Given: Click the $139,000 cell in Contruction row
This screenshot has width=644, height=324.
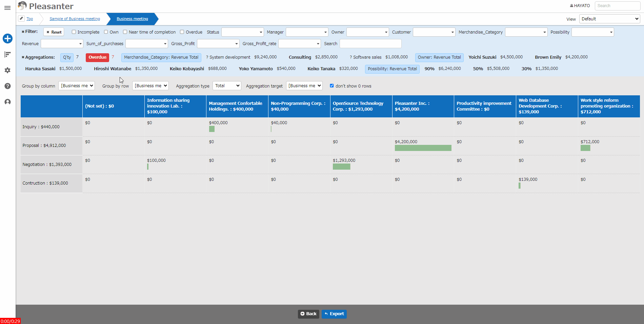Looking at the screenshot, I should (547, 184).
